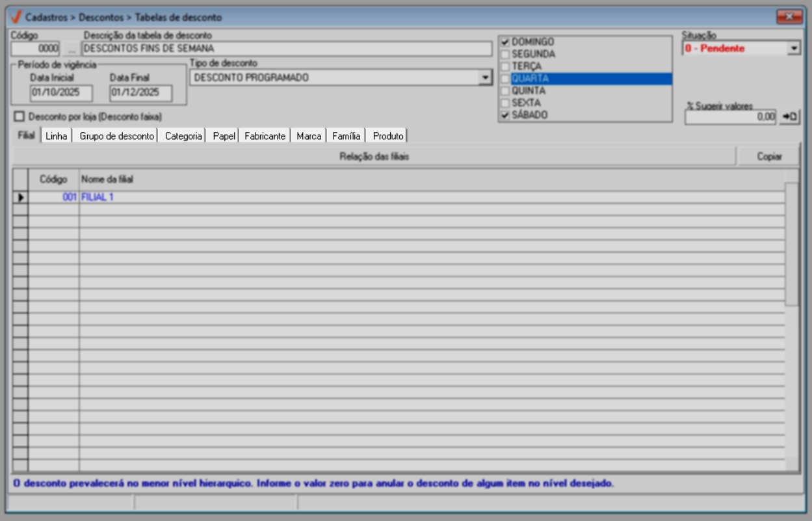Check the SEXTA day checkbox
812x521 pixels.
tap(504, 103)
